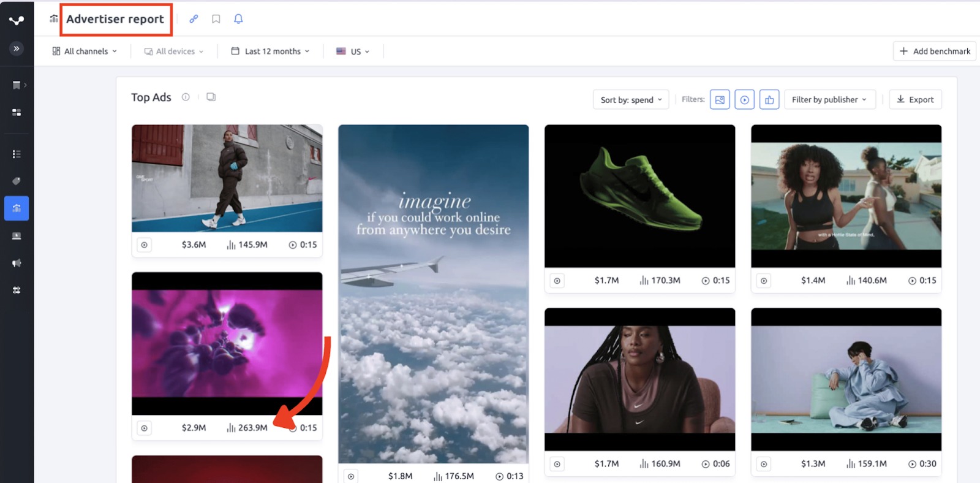This screenshot has height=483, width=980.
Task: Click the notification bell icon
Action: click(238, 19)
